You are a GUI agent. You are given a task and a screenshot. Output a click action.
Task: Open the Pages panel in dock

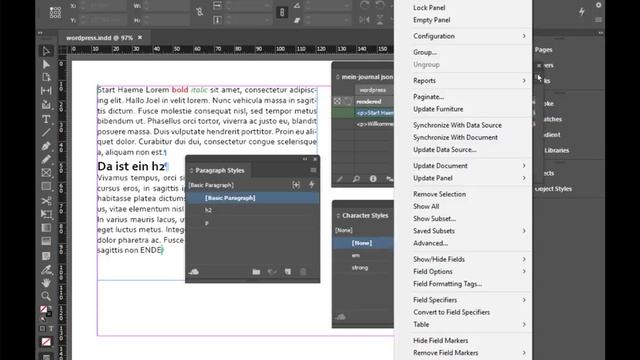[544, 49]
